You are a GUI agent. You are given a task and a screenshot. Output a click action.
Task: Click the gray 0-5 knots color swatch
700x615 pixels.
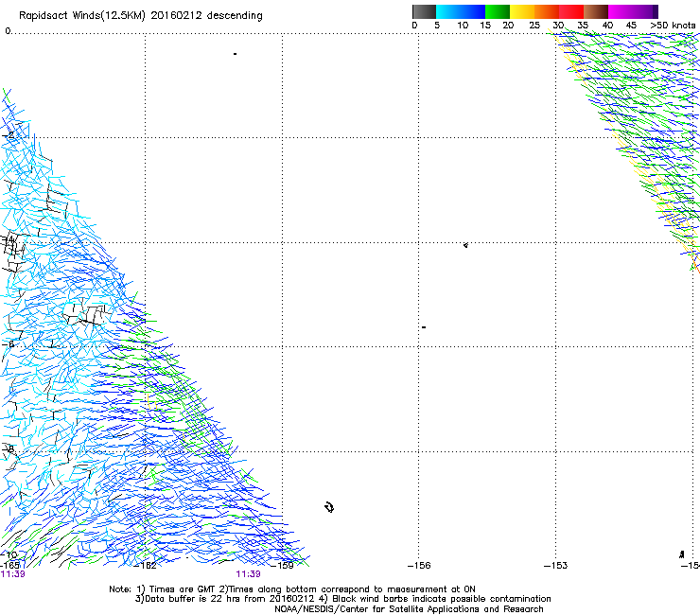(424, 11)
